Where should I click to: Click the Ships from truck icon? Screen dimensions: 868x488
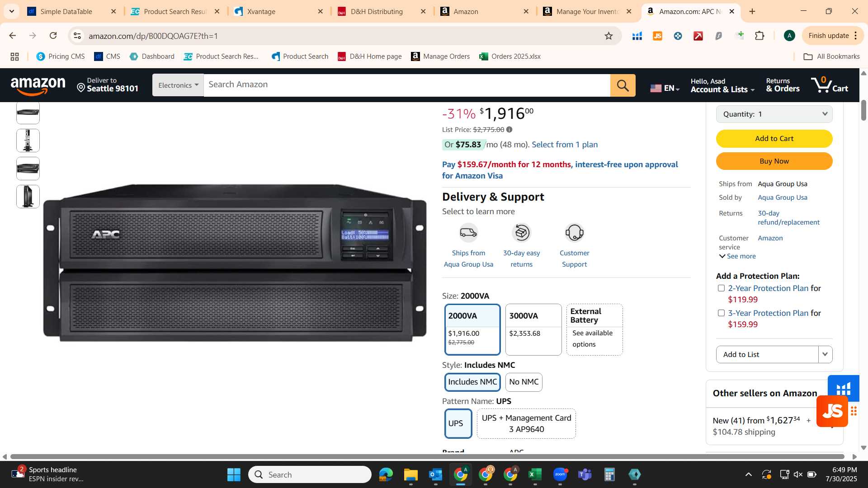(x=468, y=233)
